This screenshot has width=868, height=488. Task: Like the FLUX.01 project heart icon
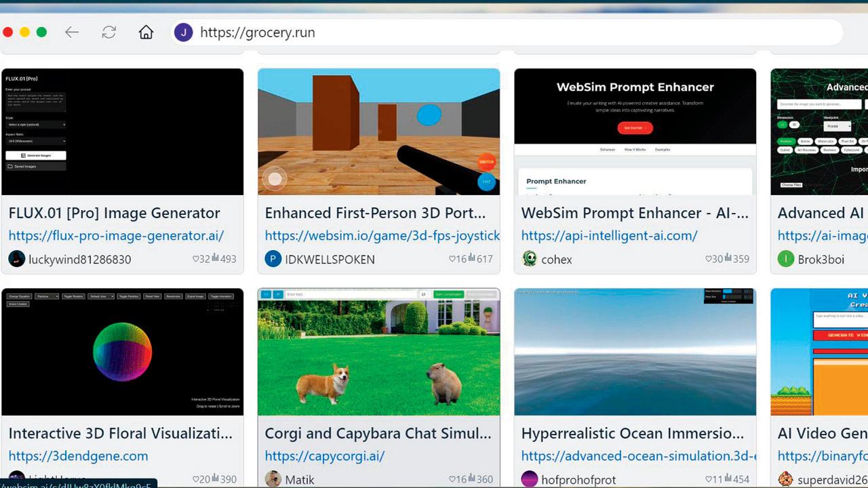[x=196, y=259]
